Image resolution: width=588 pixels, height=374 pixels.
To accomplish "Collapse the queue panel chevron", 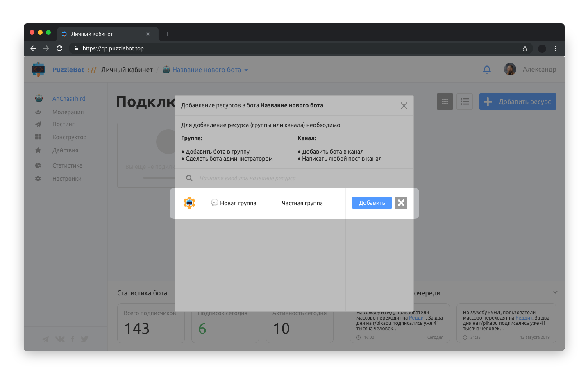I will click(x=555, y=292).
